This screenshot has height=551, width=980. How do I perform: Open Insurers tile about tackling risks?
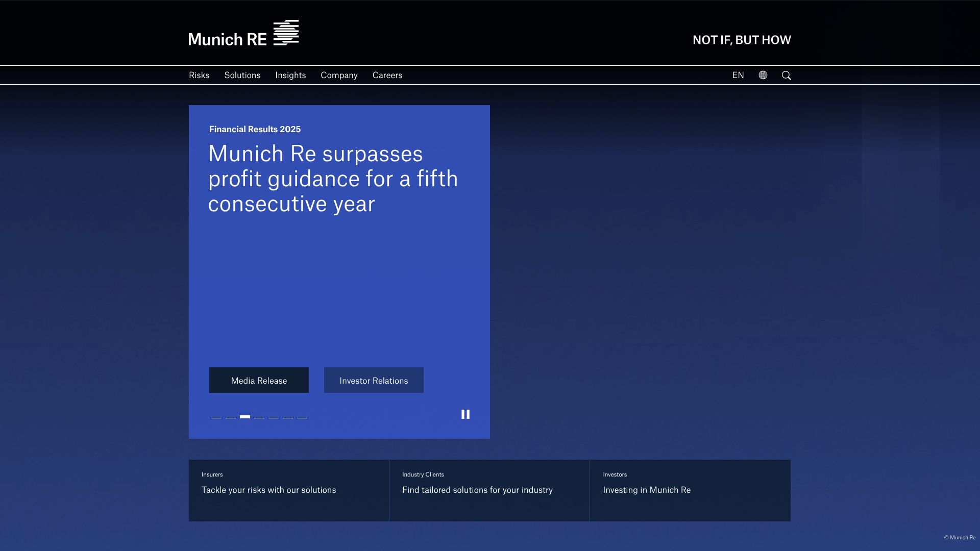click(288, 490)
